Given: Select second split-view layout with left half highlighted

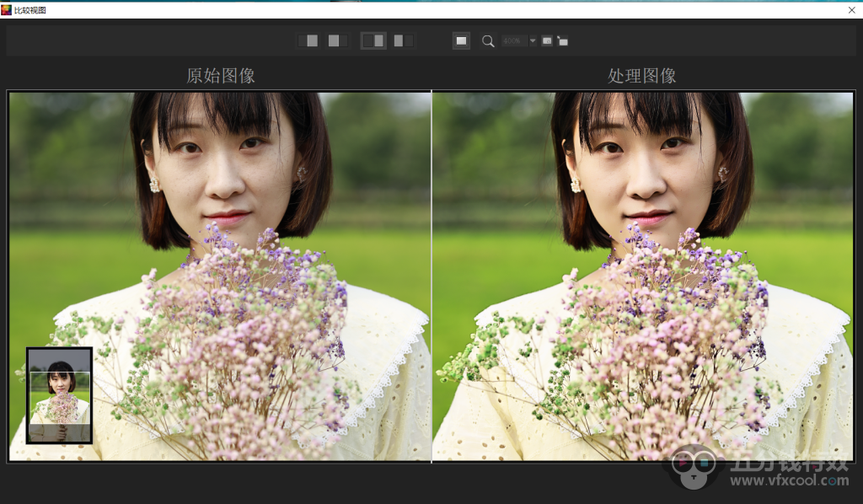Looking at the screenshot, I should pos(337,40).
